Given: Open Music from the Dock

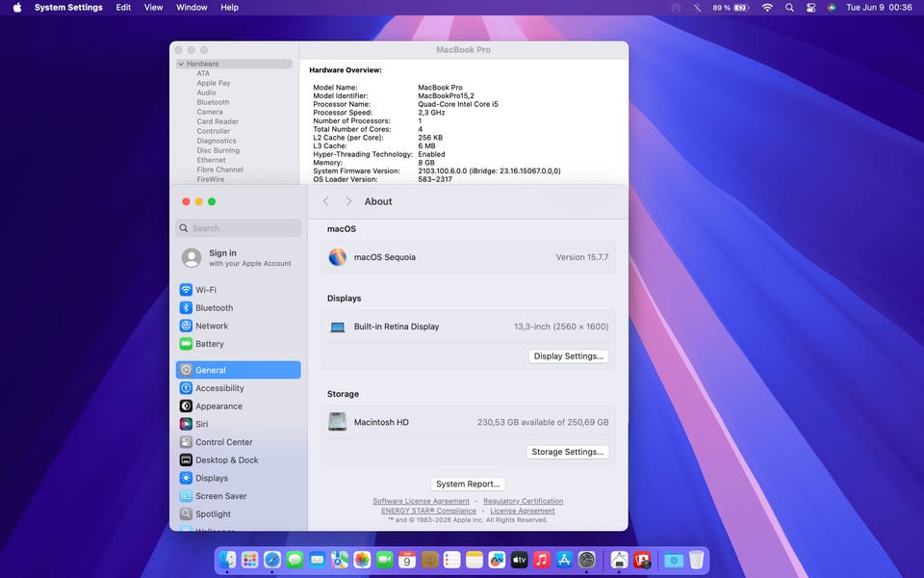Looking at the screenshot, I should 542,560.
